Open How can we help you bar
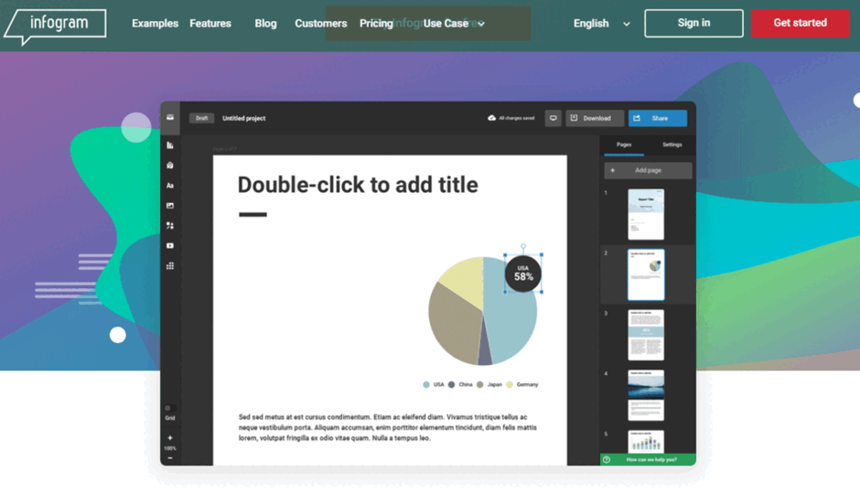 click(648, 459)
